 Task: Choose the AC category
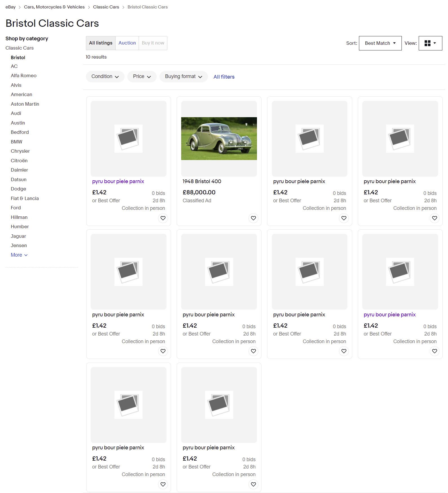(x=14, y=66)
